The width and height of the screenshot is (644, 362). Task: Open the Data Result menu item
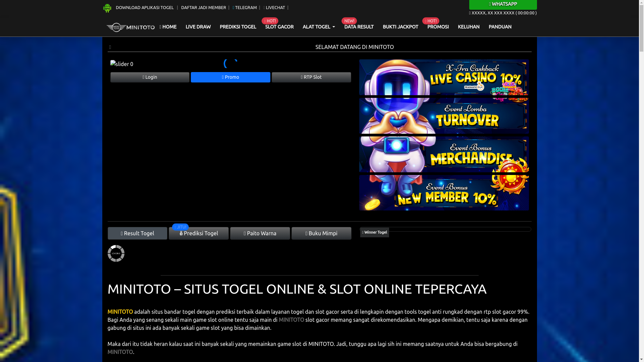(359, 27)
